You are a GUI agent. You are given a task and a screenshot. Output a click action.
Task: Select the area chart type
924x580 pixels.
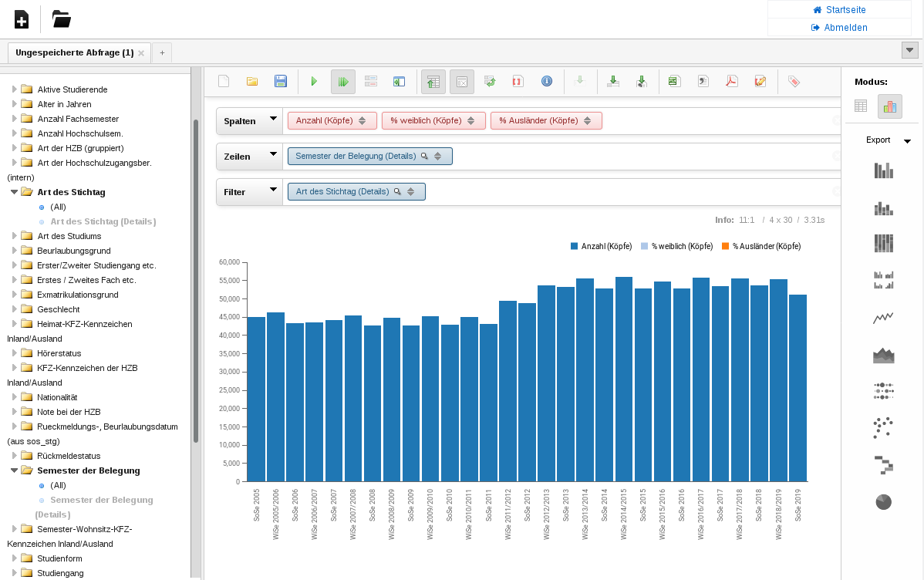coord(883,355)
